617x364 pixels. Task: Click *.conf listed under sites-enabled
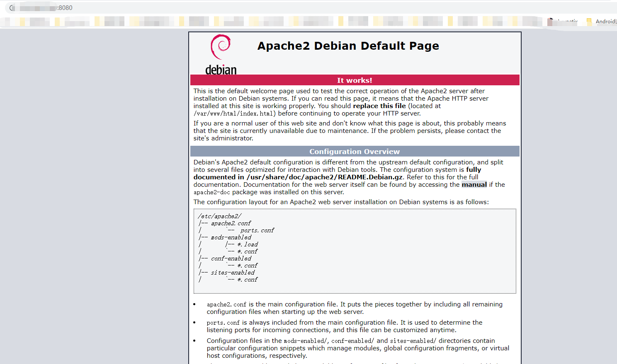tap(248, 280)
